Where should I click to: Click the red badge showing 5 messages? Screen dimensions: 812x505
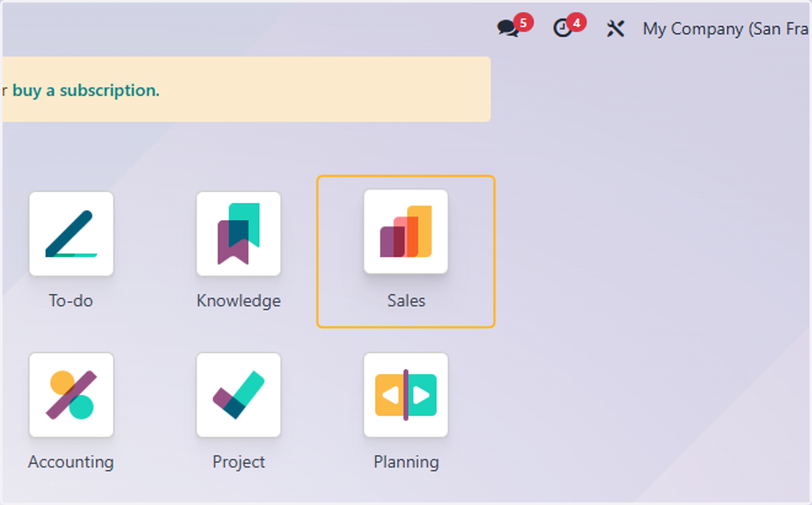(x=524, y=23)
